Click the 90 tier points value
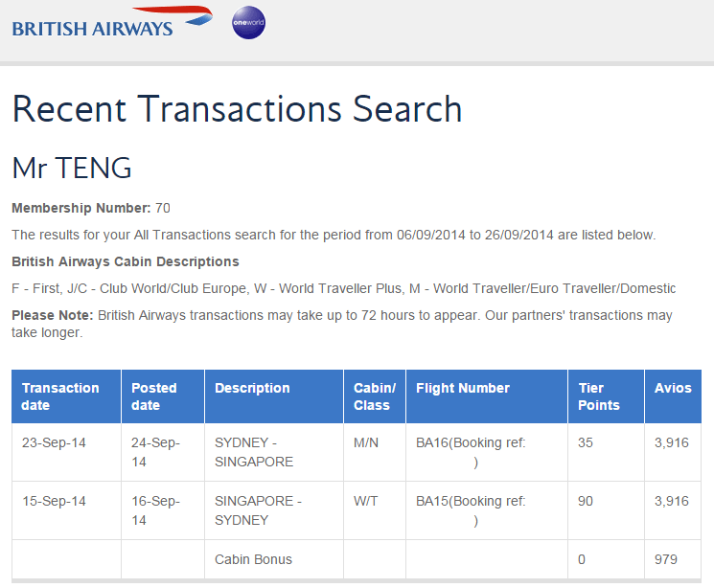Image resolution: width=714 pixels, height=588 pixels. [586, 501]
